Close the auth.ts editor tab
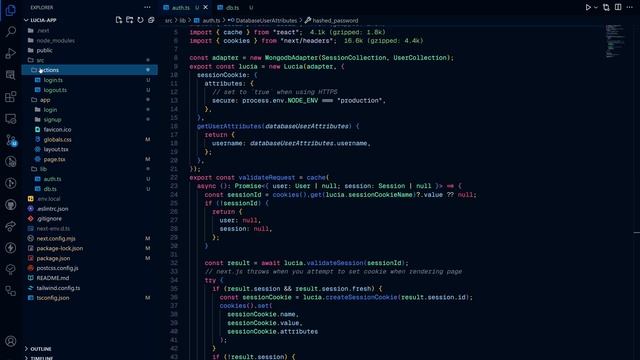640x360 pixels. point(206,7)
